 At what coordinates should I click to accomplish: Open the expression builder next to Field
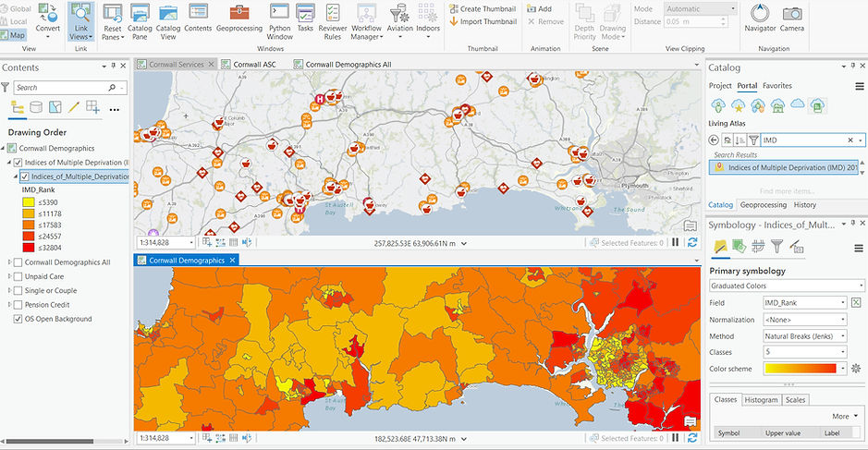(x=856, y=302)
